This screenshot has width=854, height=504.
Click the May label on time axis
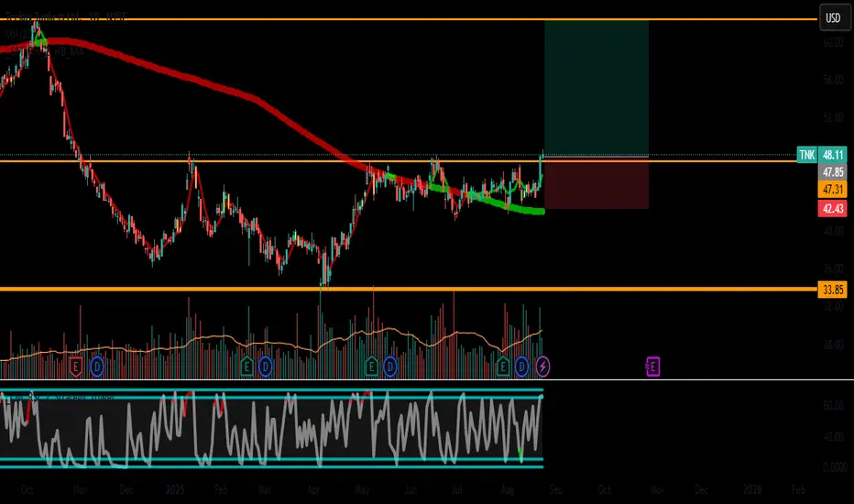pyautogui.click(x=362, y=490)
